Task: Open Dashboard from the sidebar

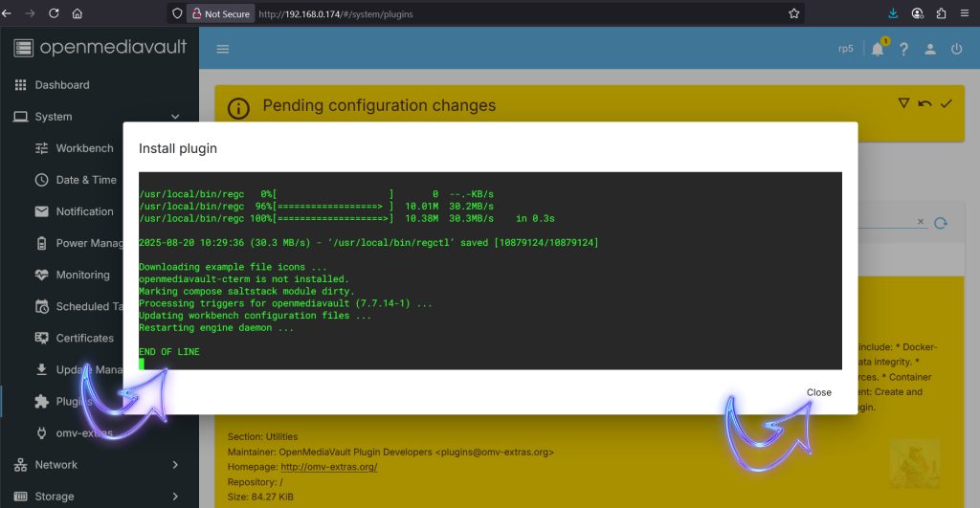Action: pyautogui.click(x=62, y=85)
